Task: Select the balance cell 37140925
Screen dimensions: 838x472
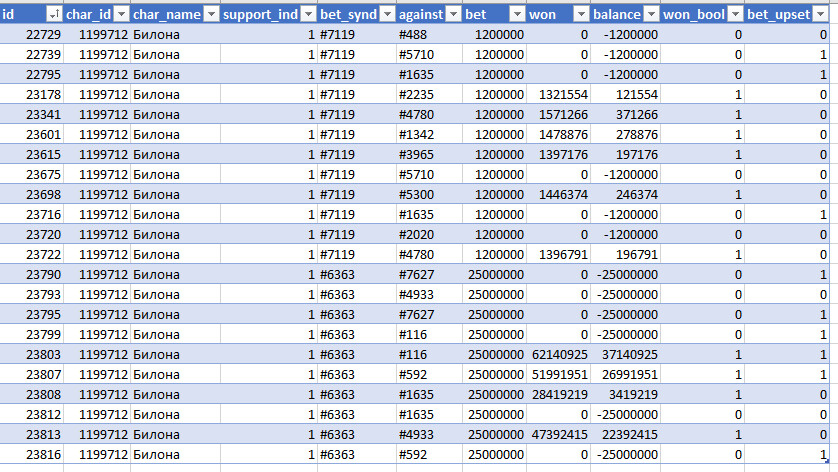Action: click(625, 354)
